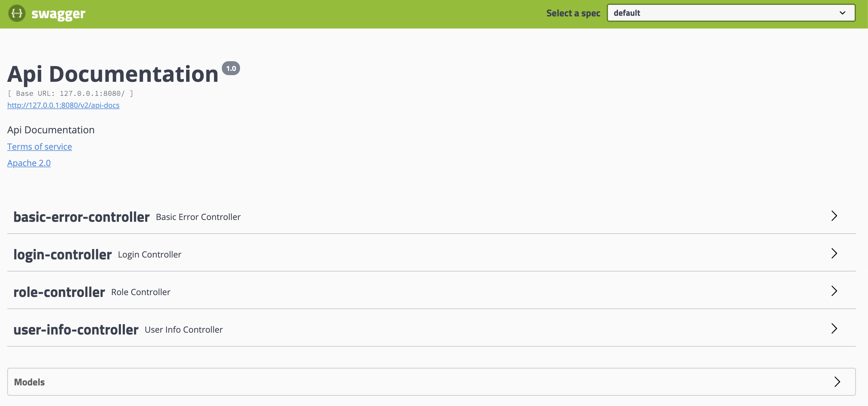This screenshot has width=868, height=406.
Task: Open the Apache 2.0 license link
Action: pos(29,163)
